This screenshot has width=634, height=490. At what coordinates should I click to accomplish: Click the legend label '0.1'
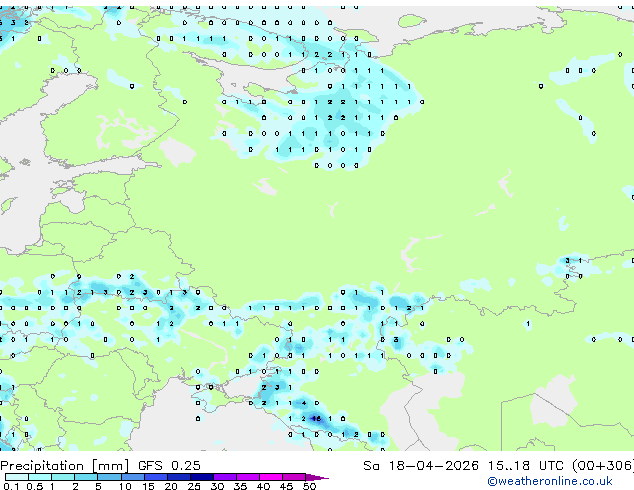[11, 486]
